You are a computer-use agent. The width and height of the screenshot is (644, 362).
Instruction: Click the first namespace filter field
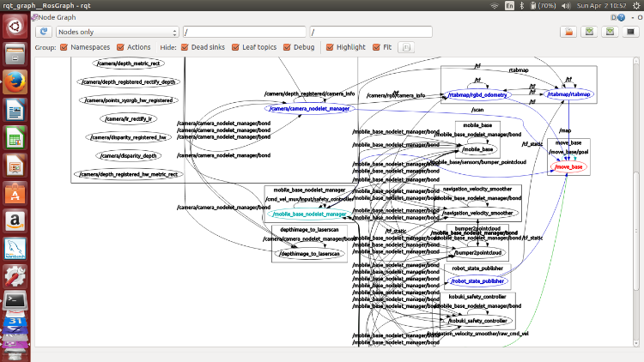pyautogui.click(x=244, y=32)
